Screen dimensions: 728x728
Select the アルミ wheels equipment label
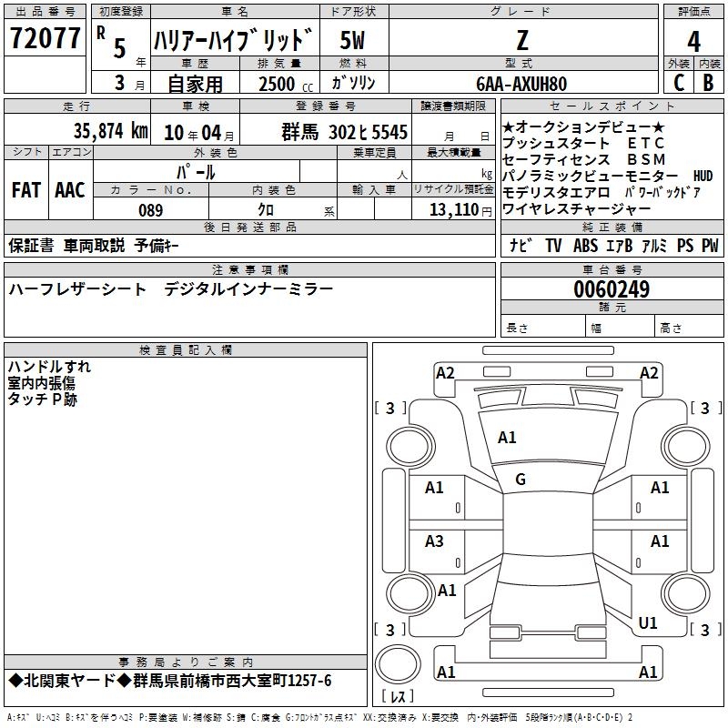coord(654,246)
